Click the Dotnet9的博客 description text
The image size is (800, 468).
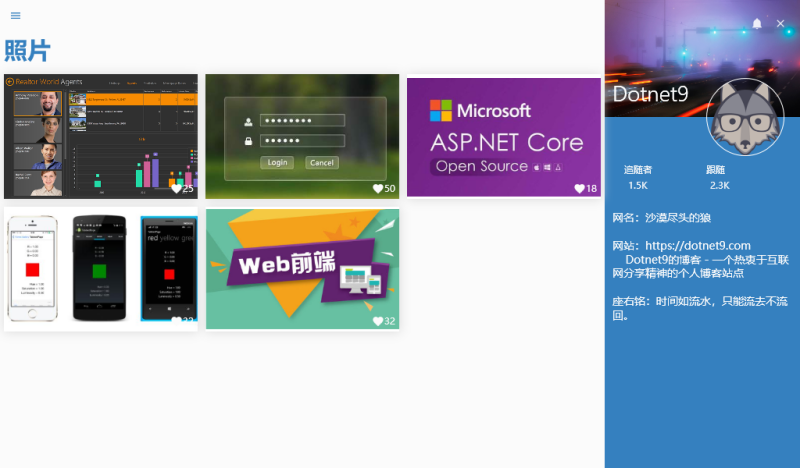pyautogui.click(x=701, y=266)
